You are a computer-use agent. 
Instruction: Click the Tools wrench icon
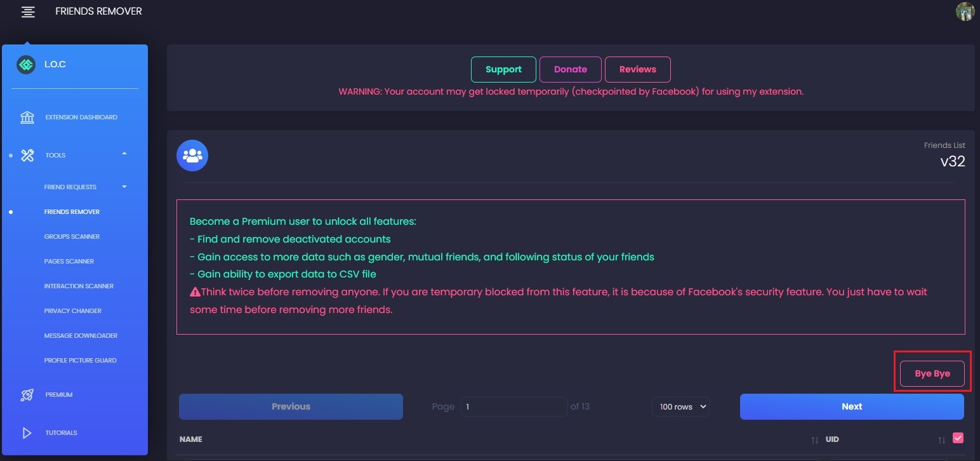(x=27, y=155)
